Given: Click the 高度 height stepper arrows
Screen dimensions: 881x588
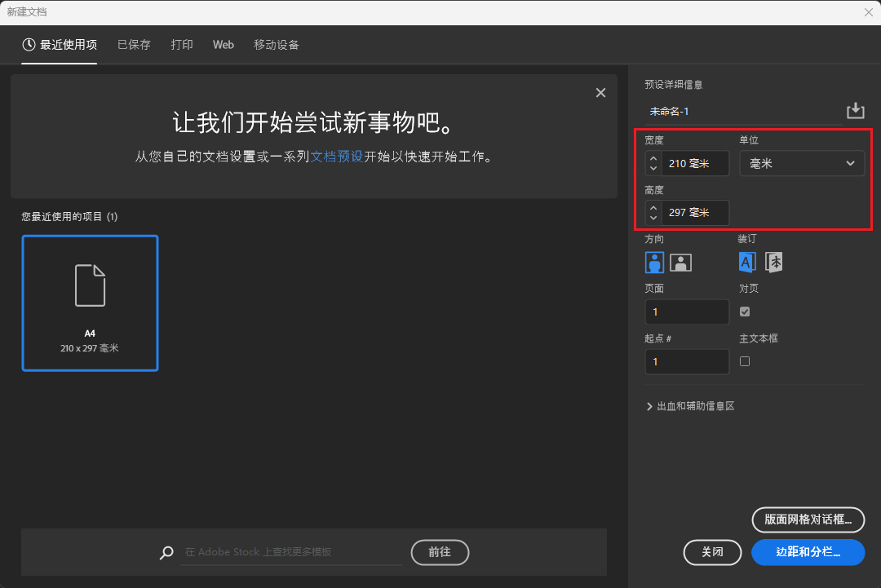Looking at the screenshot, I should [x=653, y=213].
